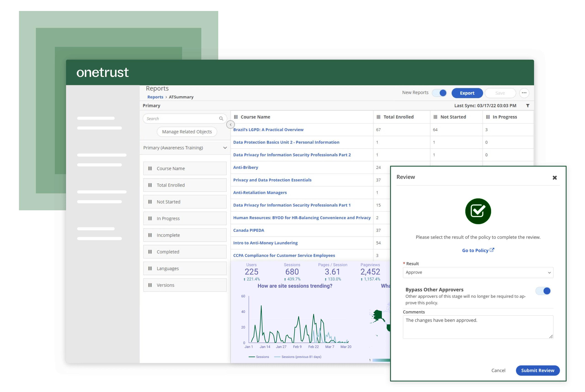This screenshot has height=392, width=585.
Task: Open the Go to Policy link
Action: click(x=478, y=250)
